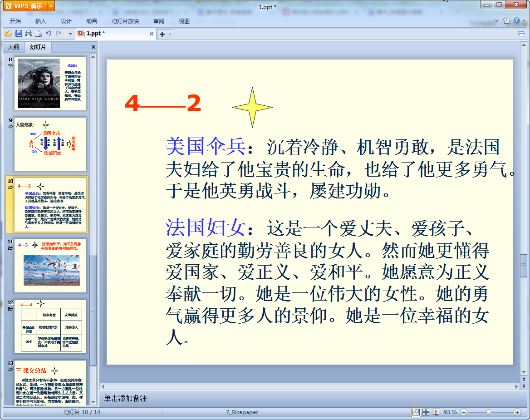Click the skin shirt icon near help
Viewport: 530px width, 420px height.
(506, 20)
